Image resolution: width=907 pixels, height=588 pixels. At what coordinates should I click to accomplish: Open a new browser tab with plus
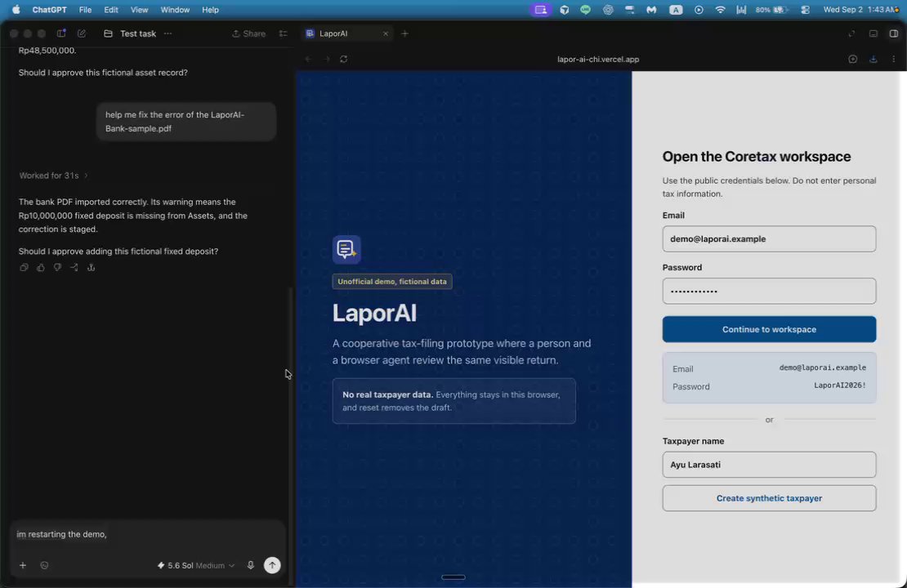(405, 33)
